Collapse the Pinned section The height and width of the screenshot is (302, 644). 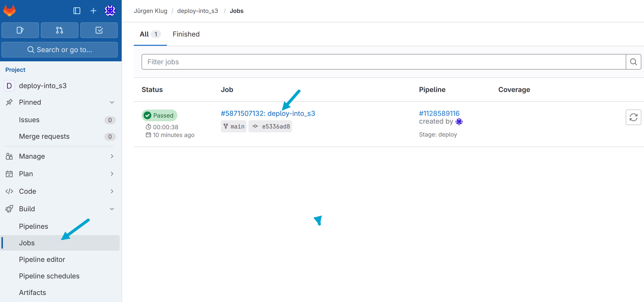pos(112,102)
